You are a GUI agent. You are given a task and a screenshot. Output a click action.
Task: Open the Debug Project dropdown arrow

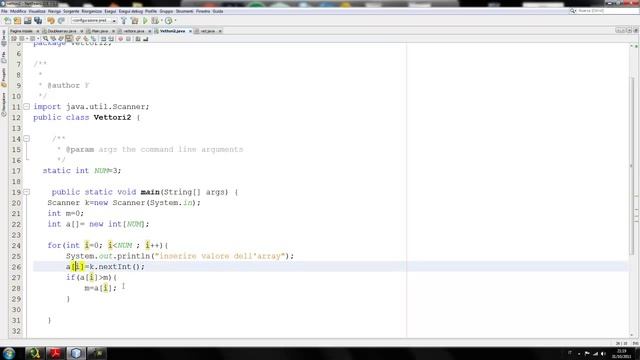(162, 20)
